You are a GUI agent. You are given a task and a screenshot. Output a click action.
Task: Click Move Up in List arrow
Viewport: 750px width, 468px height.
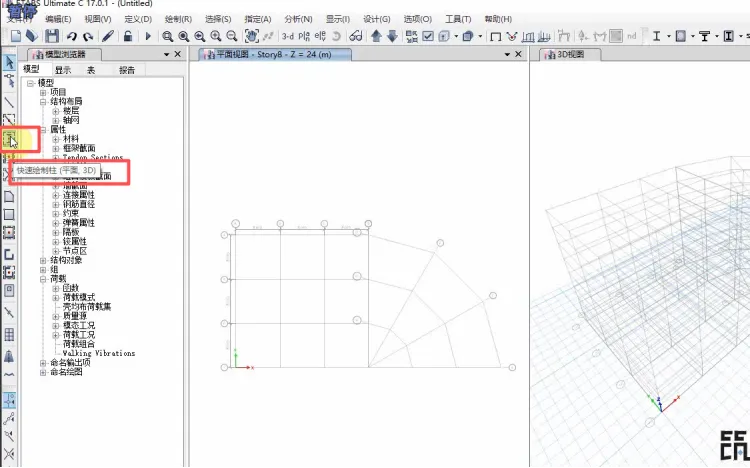coord(376,36)
